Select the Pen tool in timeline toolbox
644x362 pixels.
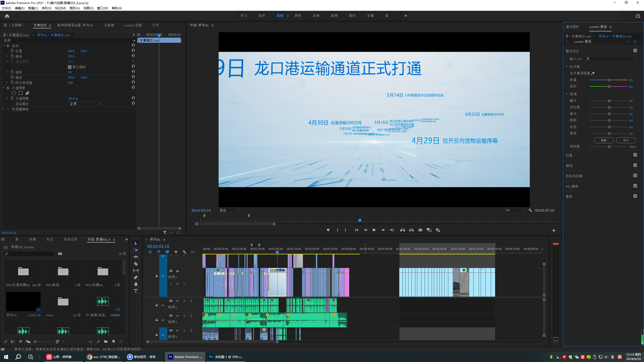point(136,277)
